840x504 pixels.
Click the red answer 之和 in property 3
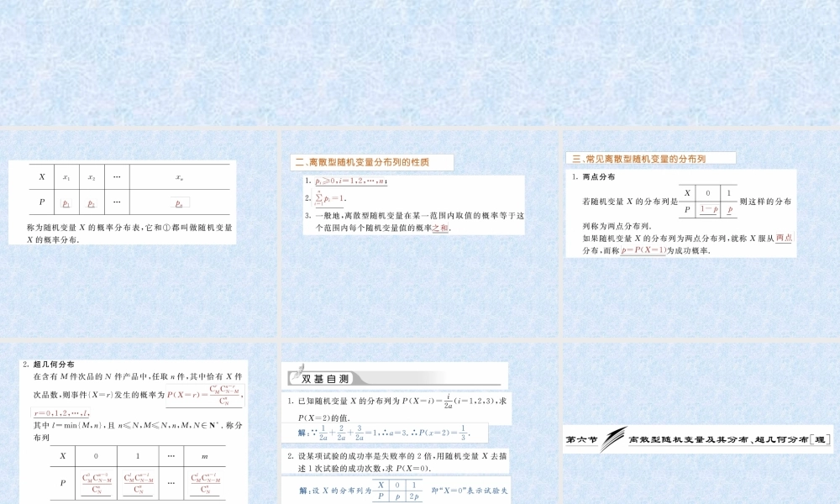441,228
